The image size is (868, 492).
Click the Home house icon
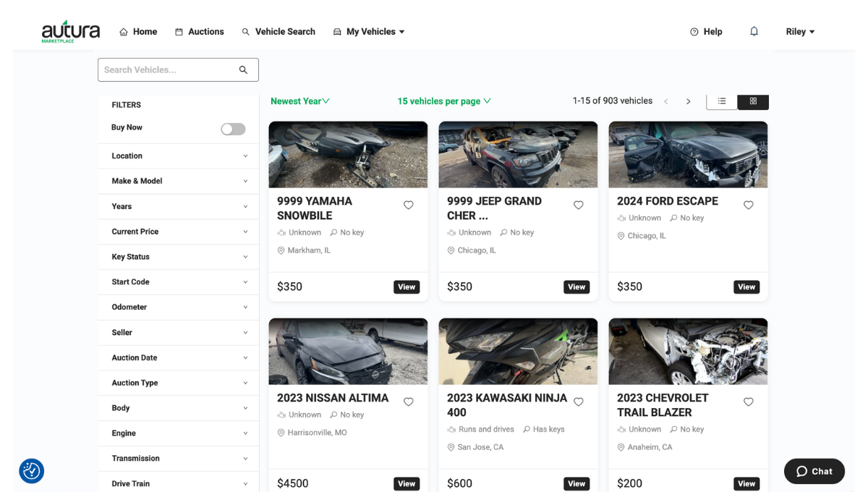(x=124, y=32)
